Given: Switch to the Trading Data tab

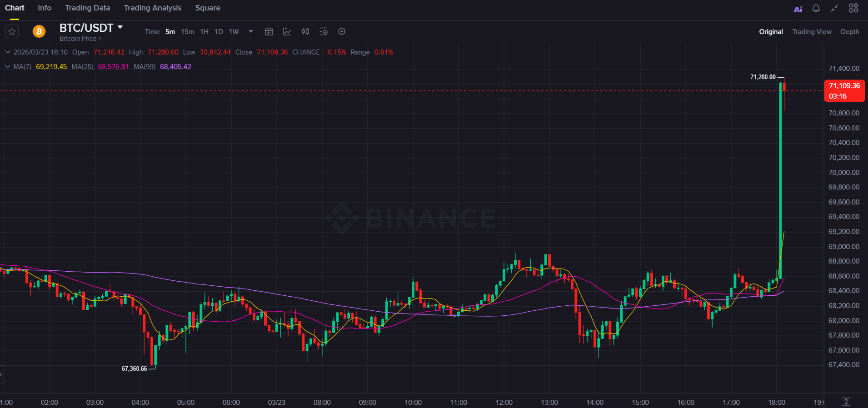Looking at the screenshot, I should [87, 8].
